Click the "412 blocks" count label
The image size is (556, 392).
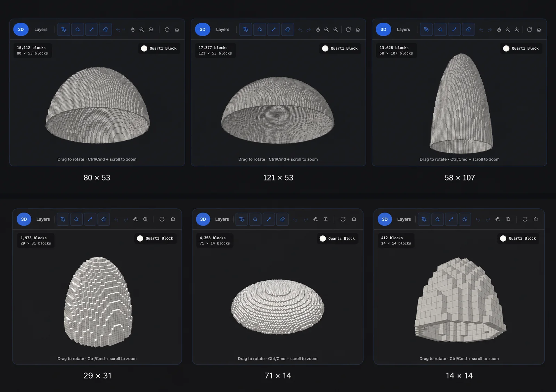[392, 238]
